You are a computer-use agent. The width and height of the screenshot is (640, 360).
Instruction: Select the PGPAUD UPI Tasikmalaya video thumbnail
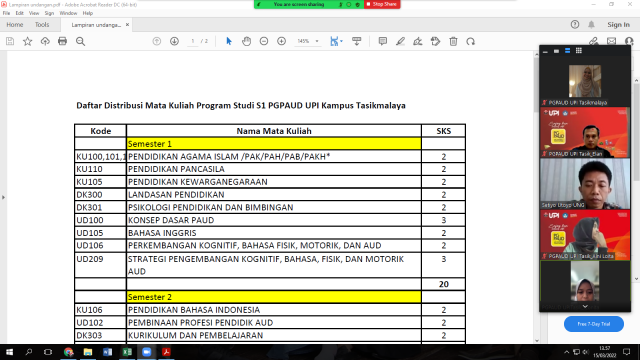(585, 82)
